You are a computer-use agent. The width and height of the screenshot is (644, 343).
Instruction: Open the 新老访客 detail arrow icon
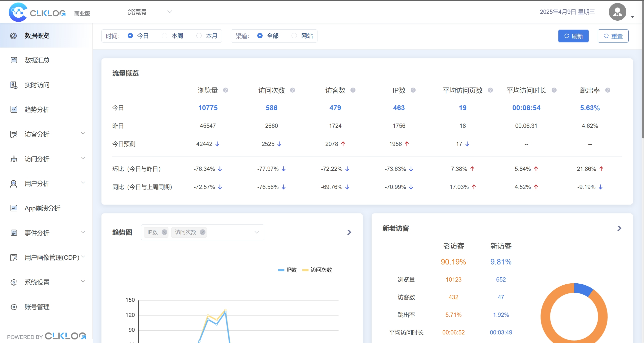[x=619, y=228]
